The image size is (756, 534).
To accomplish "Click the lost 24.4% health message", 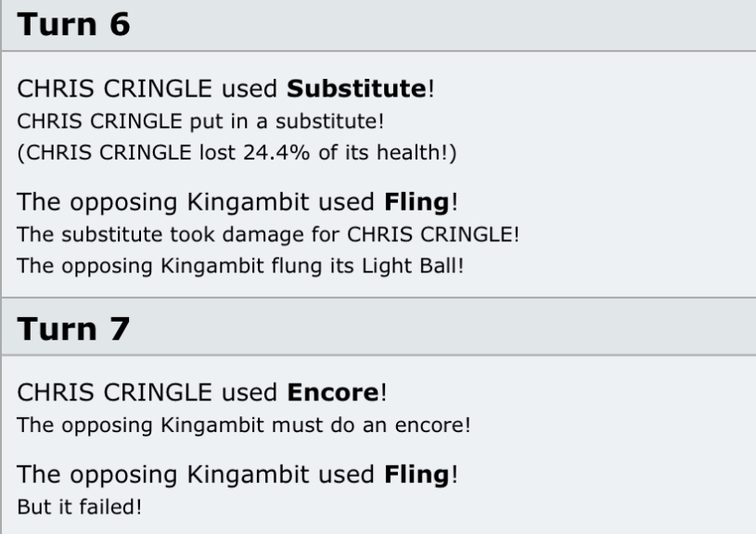I will click(237, 153).
